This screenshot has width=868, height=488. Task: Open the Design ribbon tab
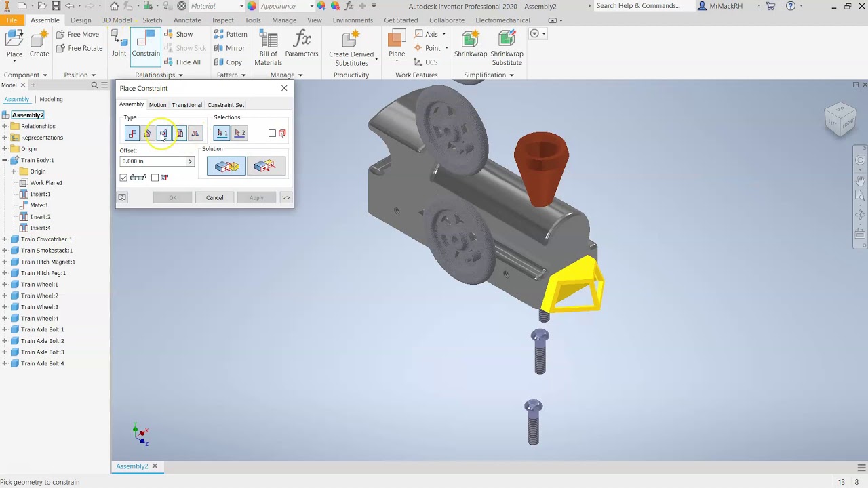pyautogui.click(x=81, y=20)
